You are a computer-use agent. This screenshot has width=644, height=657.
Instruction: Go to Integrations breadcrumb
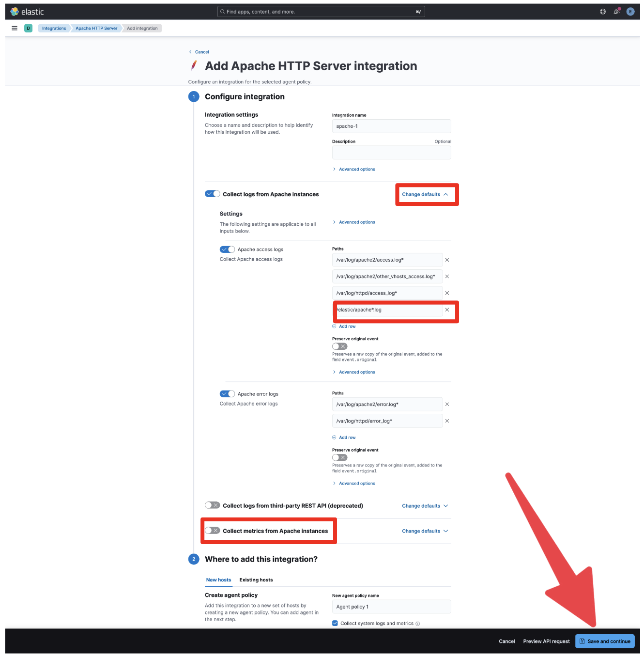pyautogui.click(x=54, y=28)
